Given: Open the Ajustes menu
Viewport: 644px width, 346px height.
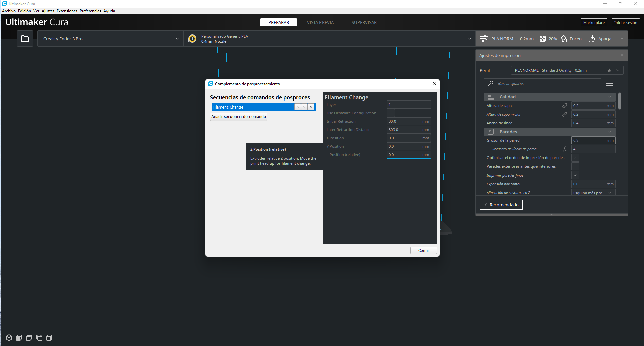Looking at the screenshot, I should point(48,11).
